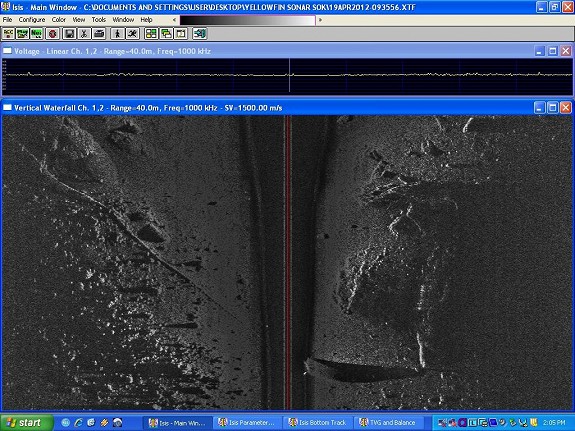The height and width of the screenshot is (431, 575).
Task: Click the leftmost system tray icon
Action: [x=443, y=423]
